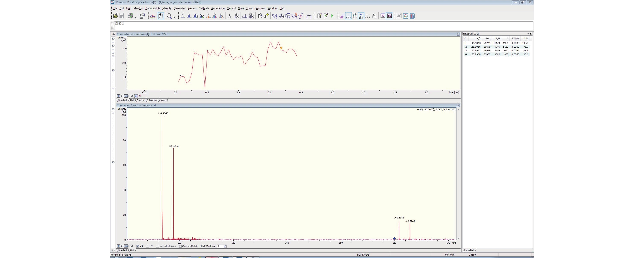Increase List Windows spinner value
This screenshot has width=644, height=258.
(225, 245)
